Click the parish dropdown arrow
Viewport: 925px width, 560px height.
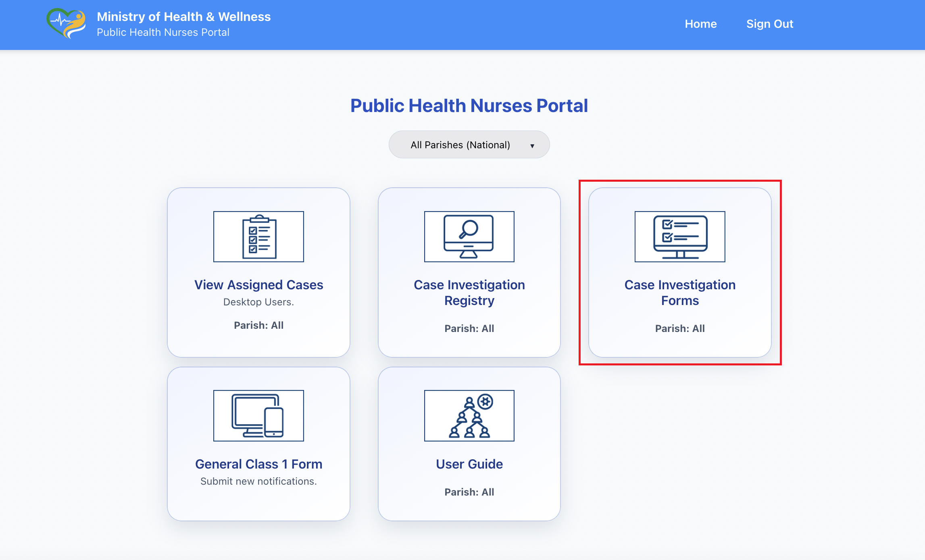(x=532, y=146)
